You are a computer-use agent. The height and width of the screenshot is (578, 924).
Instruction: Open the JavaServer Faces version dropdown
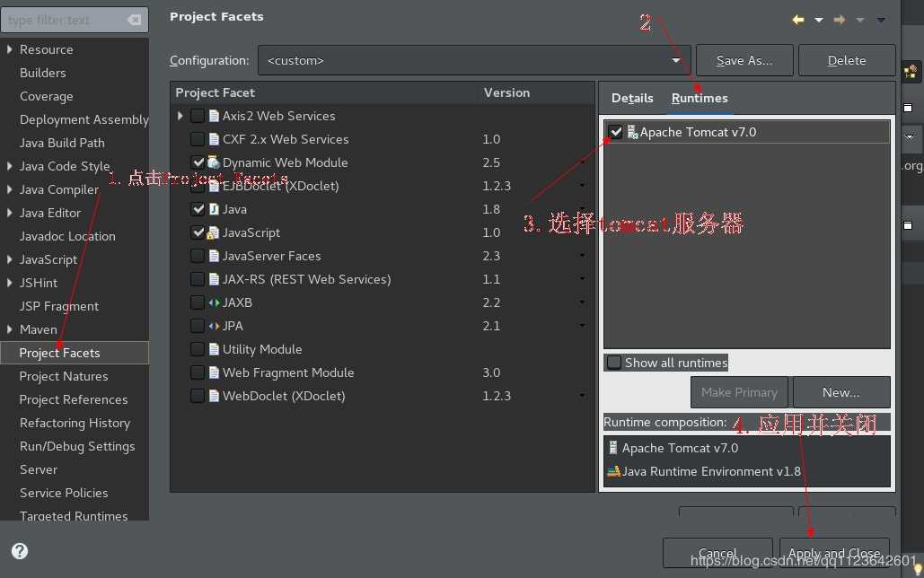point(582,256)
